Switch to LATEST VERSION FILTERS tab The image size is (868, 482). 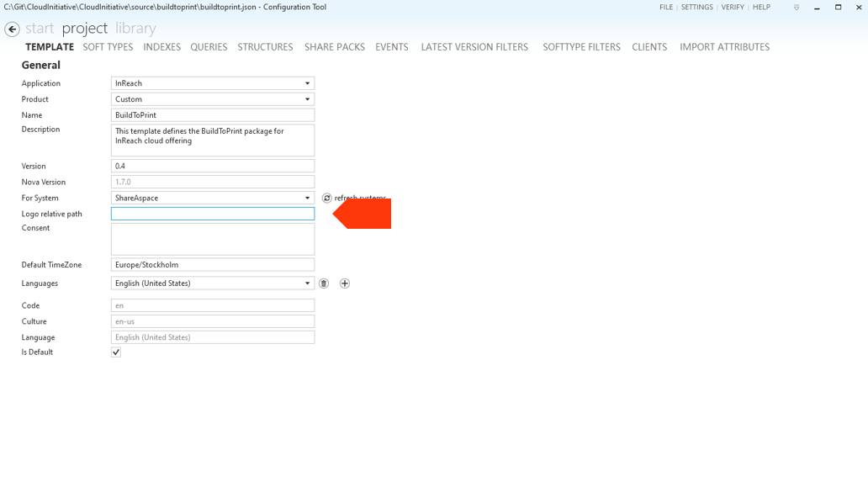(x=474, y=47)
